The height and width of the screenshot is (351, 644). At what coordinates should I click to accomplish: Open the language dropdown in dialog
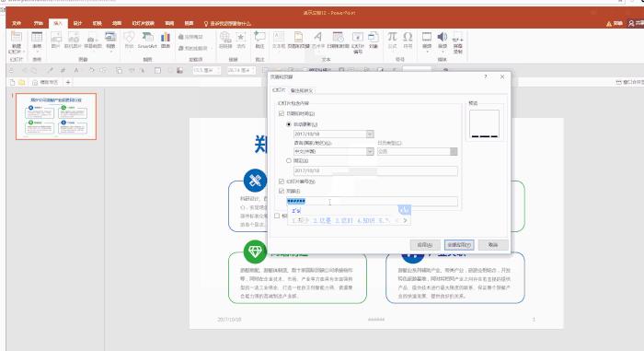point(370,151)
